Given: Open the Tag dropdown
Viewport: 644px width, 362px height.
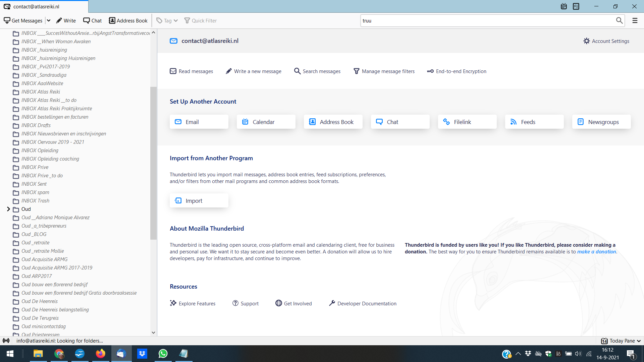Looking at the screenshot, I should [x=167, y=20].
